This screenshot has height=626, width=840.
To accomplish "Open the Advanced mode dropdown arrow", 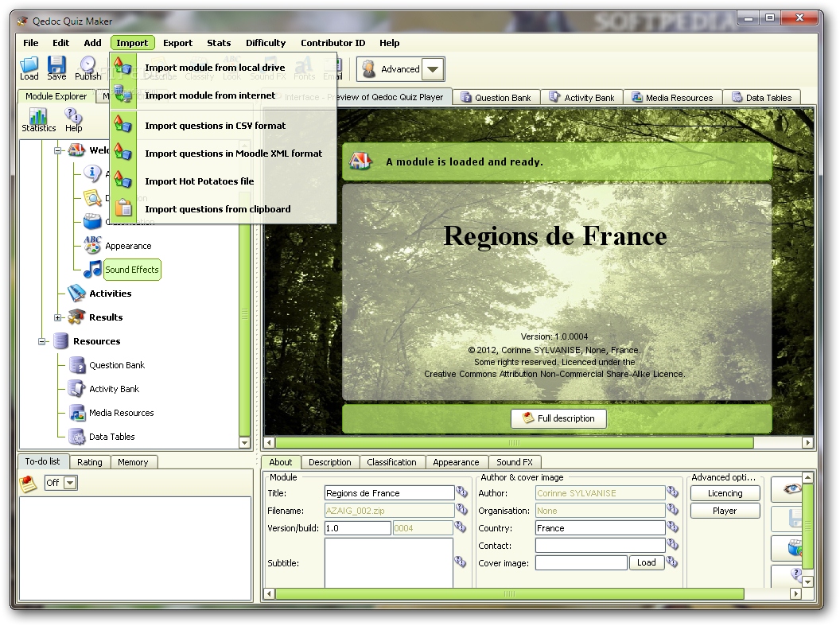I will (433, 69).
